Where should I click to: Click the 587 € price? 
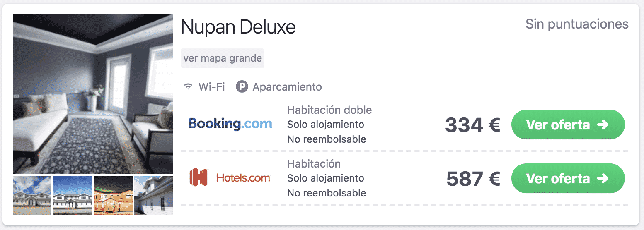[473, 179]
